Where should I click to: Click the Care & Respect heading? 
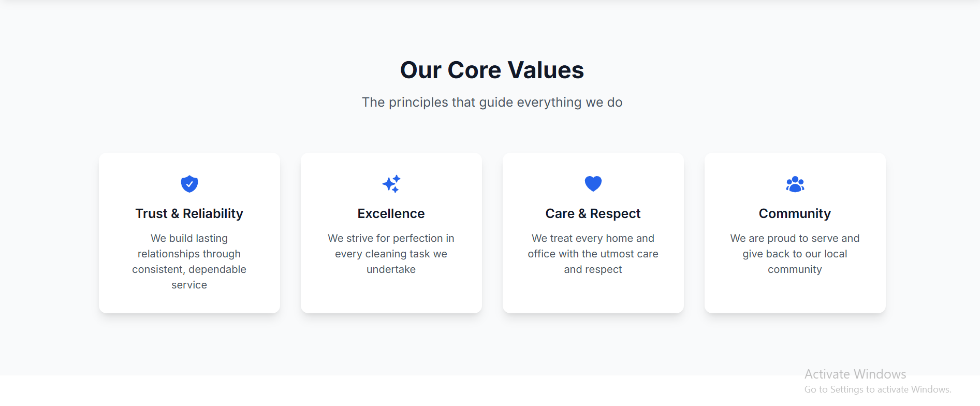593,213
